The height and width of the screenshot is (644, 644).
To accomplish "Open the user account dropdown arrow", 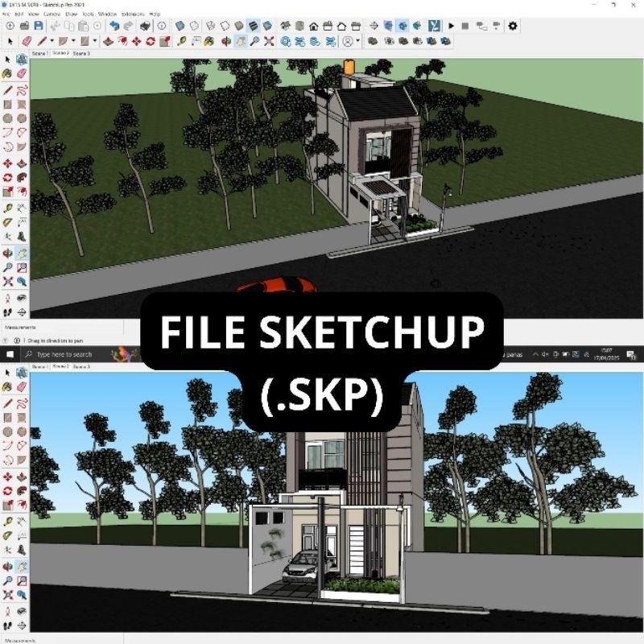I will [x=357, y=41].
